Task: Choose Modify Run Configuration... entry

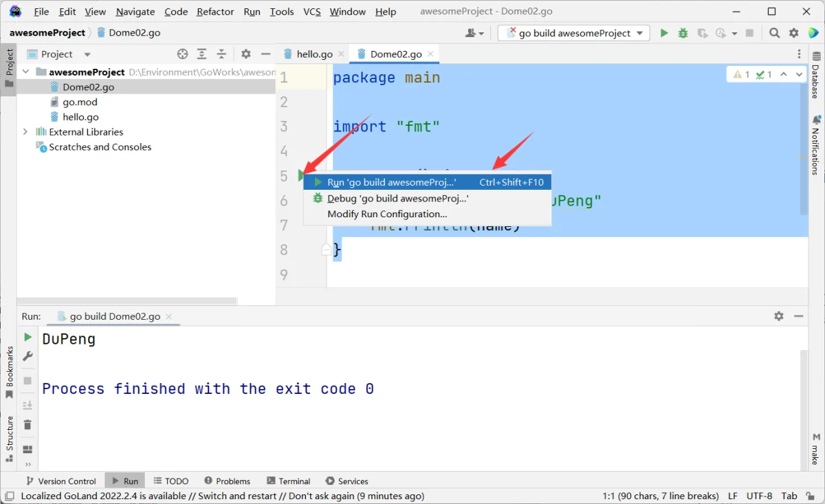Action: [428, 214]
